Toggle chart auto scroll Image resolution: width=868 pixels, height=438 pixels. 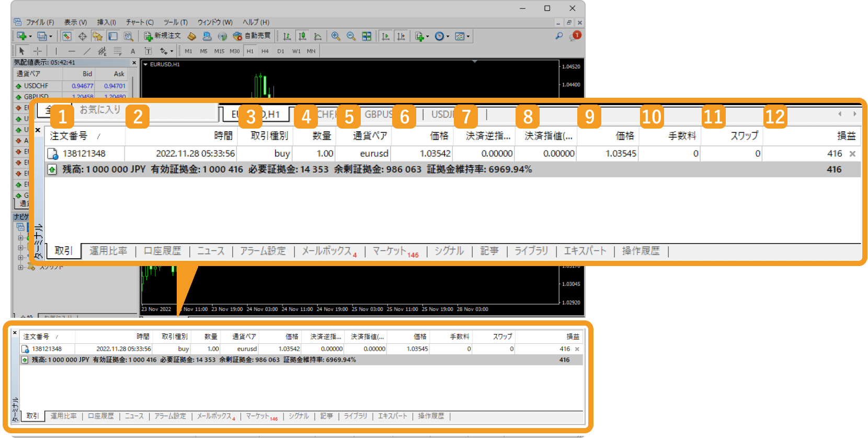coord(385,36)
